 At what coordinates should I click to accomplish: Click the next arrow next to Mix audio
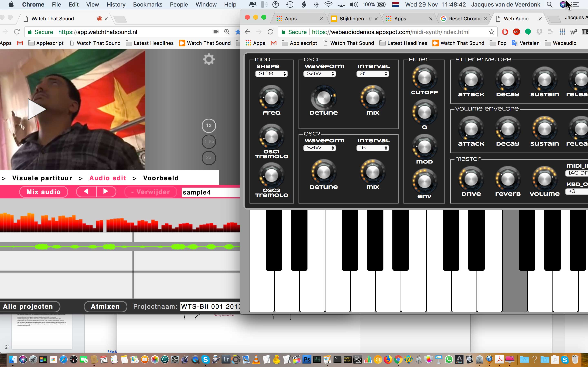tap(106, 192)
